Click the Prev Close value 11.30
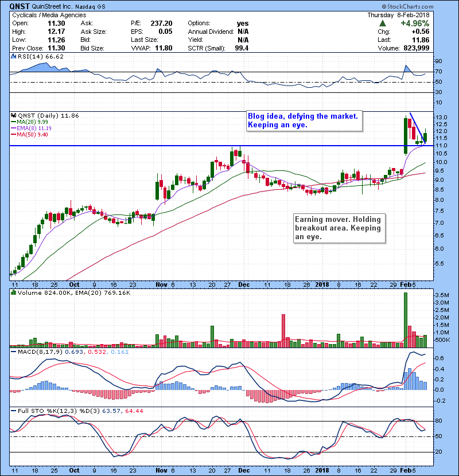Viewport: 459px width, 476px height. pos(56,48)
